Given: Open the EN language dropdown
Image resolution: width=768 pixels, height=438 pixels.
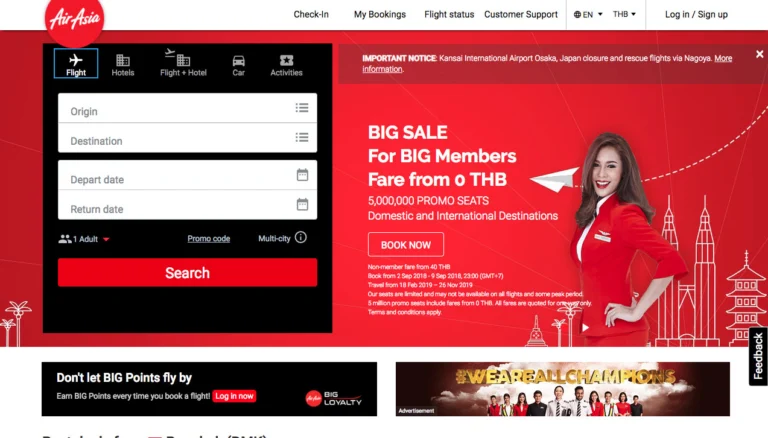Looking at the screenshot, I should pyautogui.click(x=588, y=15).
